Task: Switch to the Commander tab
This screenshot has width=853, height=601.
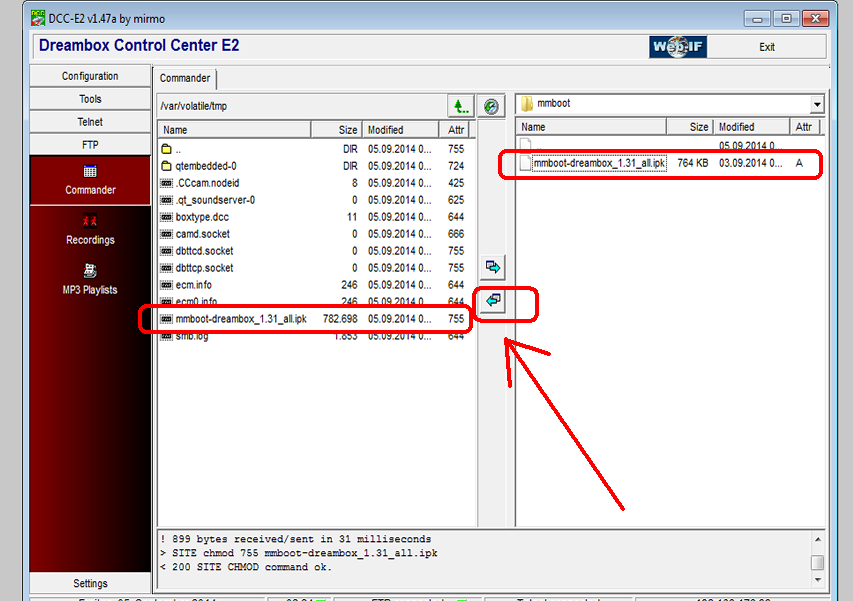Action: coord(184,78)
